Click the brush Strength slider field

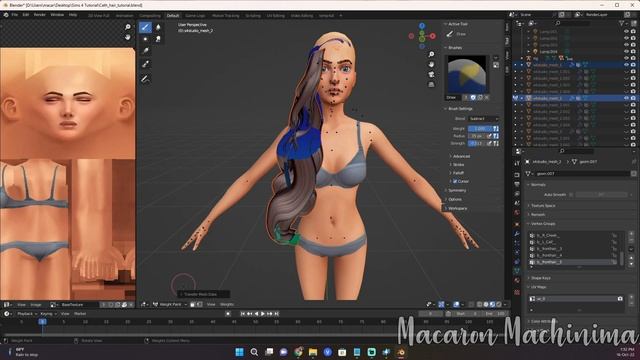point(477,143)
